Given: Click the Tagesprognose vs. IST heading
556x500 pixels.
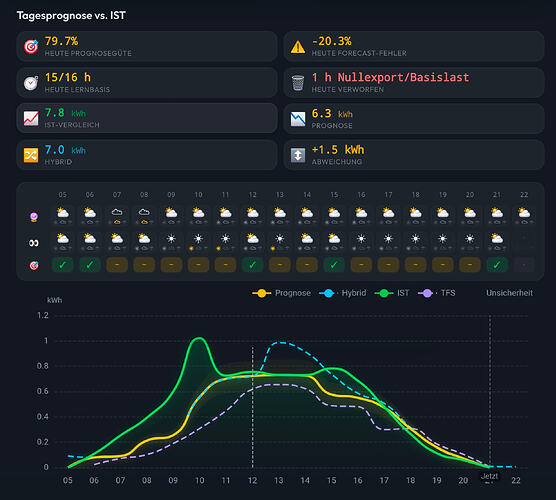Looking at the screenshot, I should click(71, 16).
